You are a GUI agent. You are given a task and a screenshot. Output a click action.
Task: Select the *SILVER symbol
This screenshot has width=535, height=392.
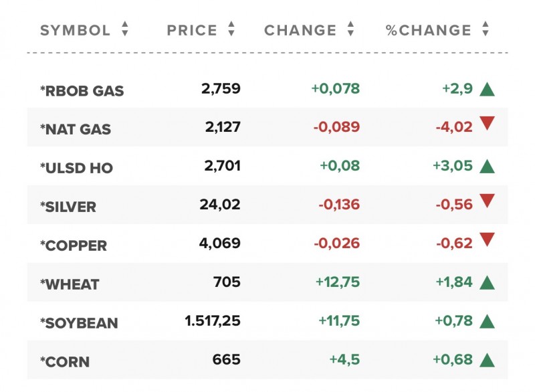pos(68,207)
